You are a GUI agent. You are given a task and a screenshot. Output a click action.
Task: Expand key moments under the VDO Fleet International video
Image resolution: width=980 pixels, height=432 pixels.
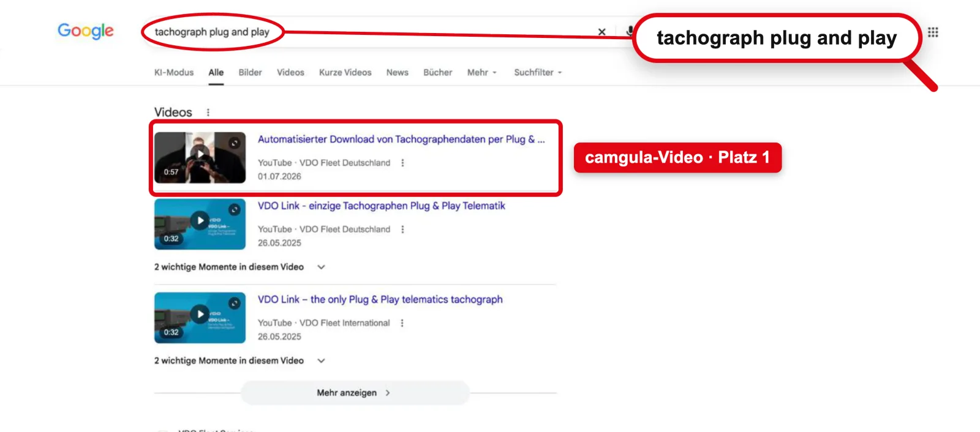point(239,360)
